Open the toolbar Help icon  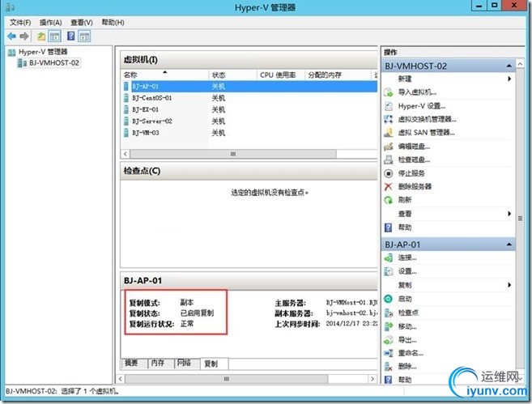click(70, 36)
